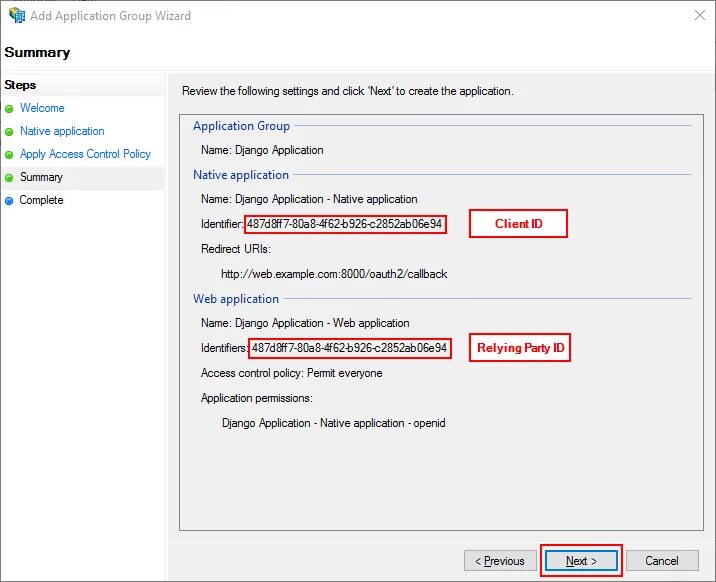Select the Summary step in the sidebar
Image resolution: width=716 pixels, height=582 pixels.
pos(41,177)
